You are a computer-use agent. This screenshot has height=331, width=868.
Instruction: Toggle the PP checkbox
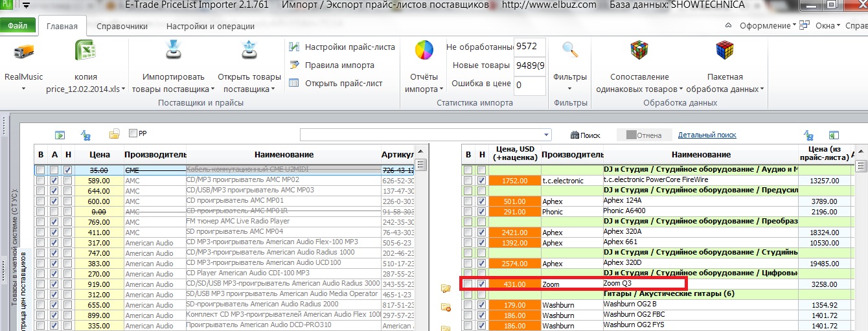pyautogui.click(x=133, y=133)
